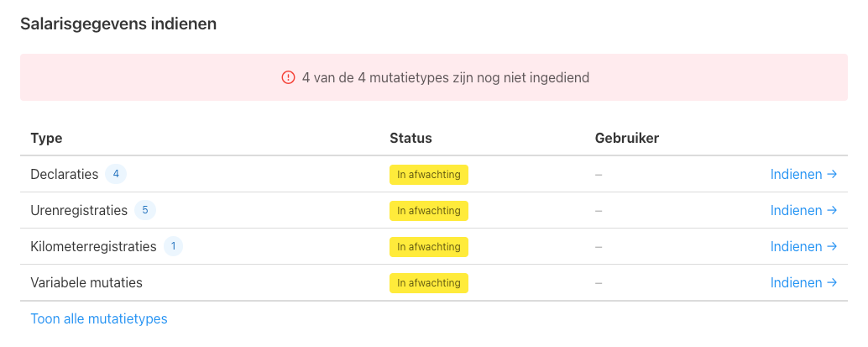Viewport: 868px width, 347px height.
Task: Click the Kilometerregistraties count badge showing 1
Action: pyautogui.click(x=173, y=246)
